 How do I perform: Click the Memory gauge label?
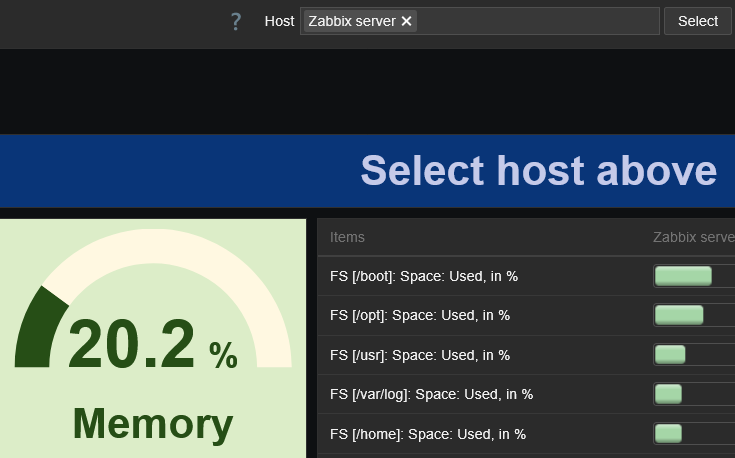pyautogui.click(x=152, y=423)
